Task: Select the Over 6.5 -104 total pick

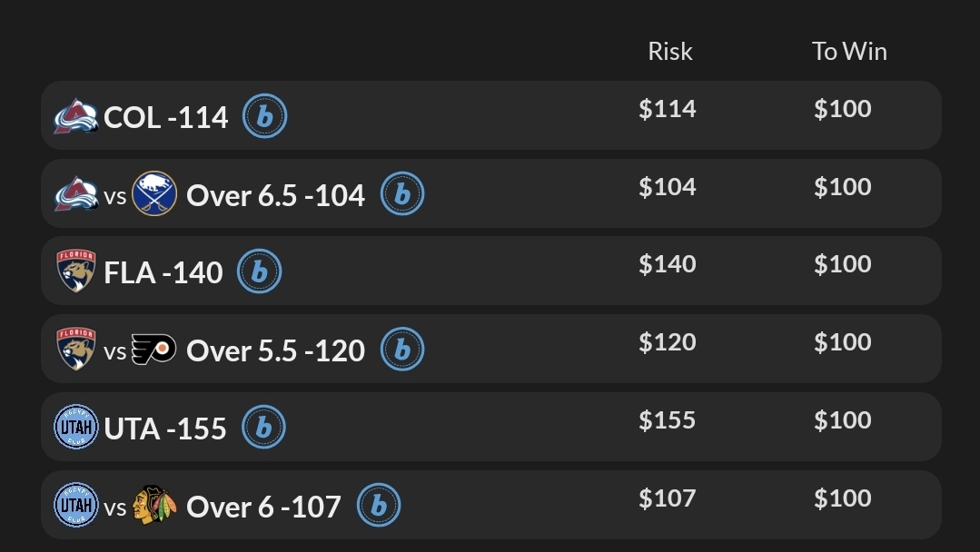Action: 275,195
